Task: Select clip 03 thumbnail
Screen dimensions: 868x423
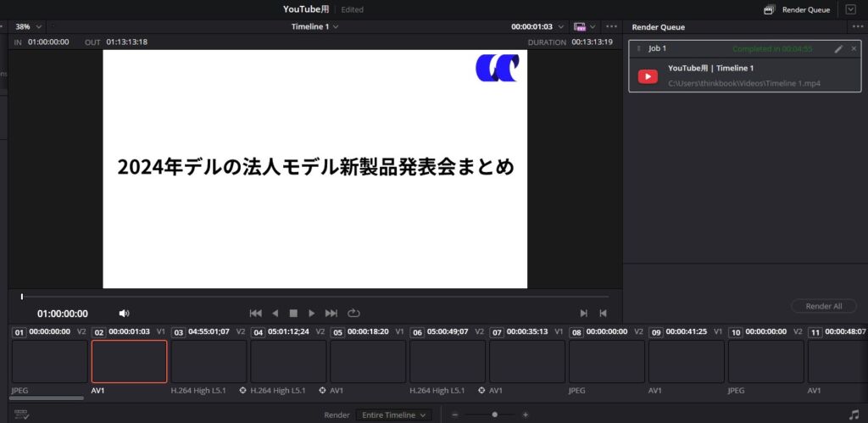Action: click(x=209, y=362)
